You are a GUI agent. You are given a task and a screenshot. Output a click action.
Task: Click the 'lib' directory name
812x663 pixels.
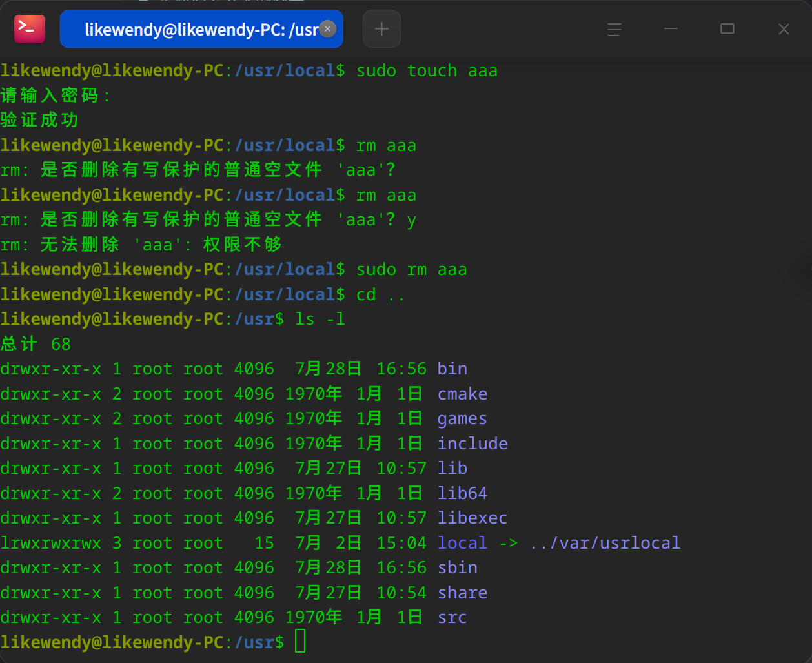[452, 468]
